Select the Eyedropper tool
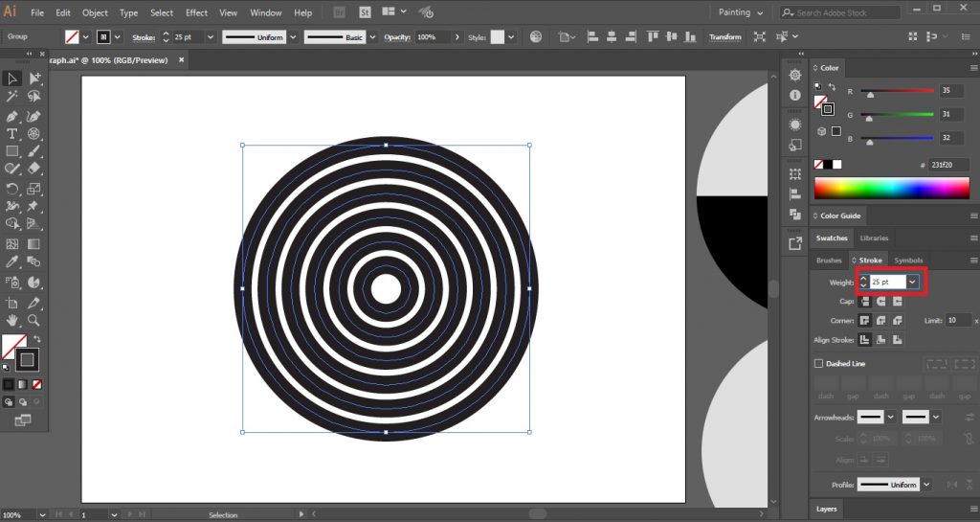980x522 pixels. point(11,261)
